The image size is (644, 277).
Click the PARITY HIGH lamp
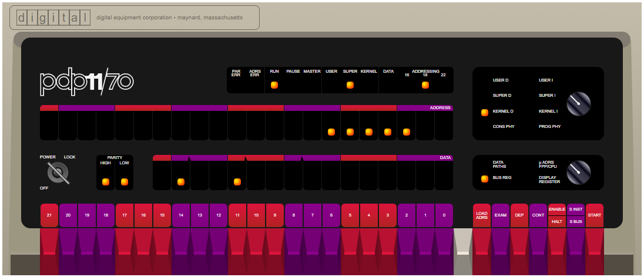pos(106,182)
